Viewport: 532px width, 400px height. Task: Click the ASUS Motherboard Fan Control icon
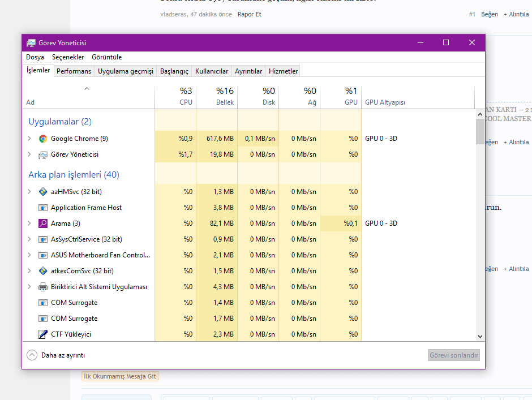pyautogui.click(x=43, y=255)
